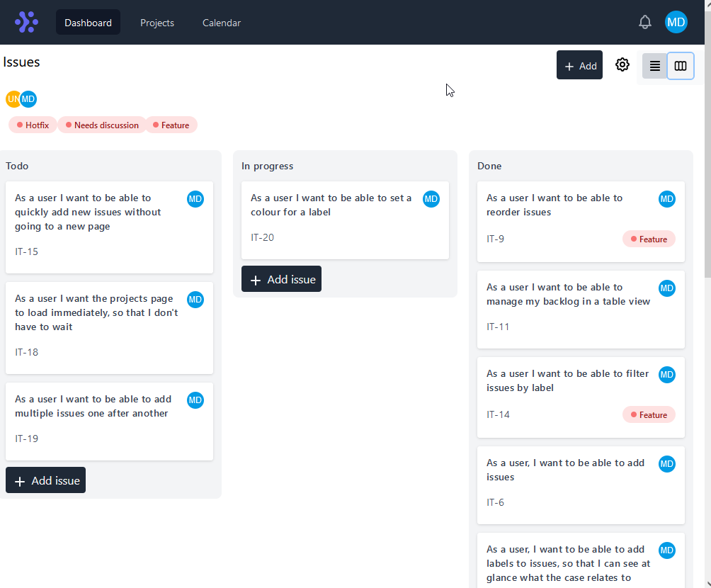The height and width of the screenshot is (588, 711).
Task: Click the IT-6 issue key
Action: 495,502
